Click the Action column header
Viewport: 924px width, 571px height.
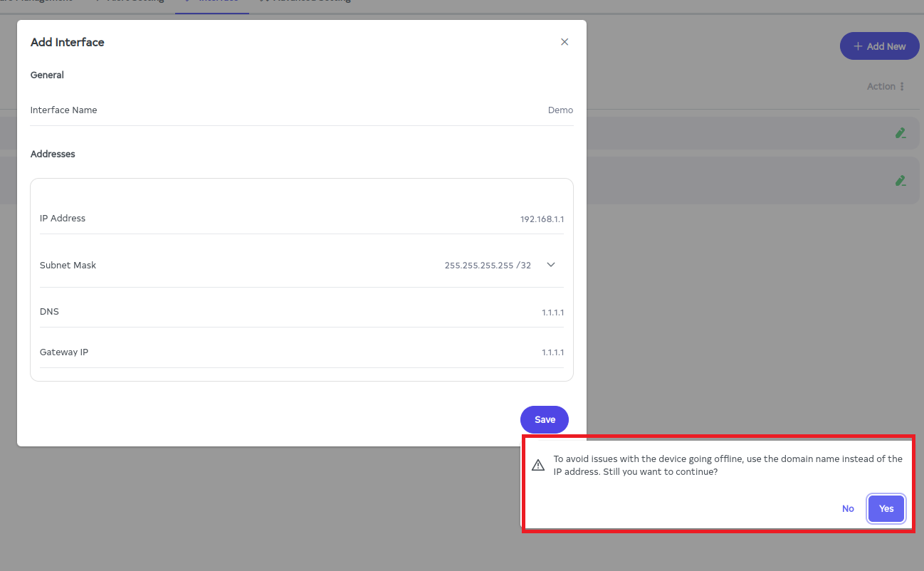(881, 87)
